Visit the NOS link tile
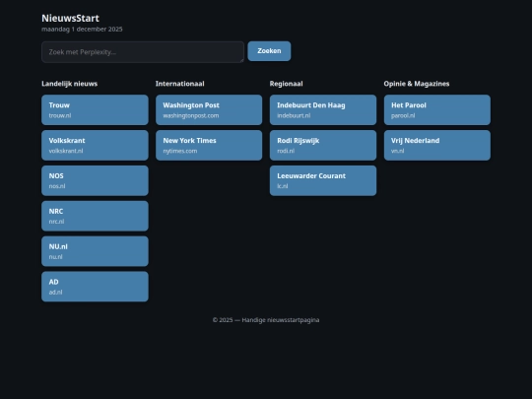This screenshot has height=399, width=532. pyautogui.click(x=95, y=180)
